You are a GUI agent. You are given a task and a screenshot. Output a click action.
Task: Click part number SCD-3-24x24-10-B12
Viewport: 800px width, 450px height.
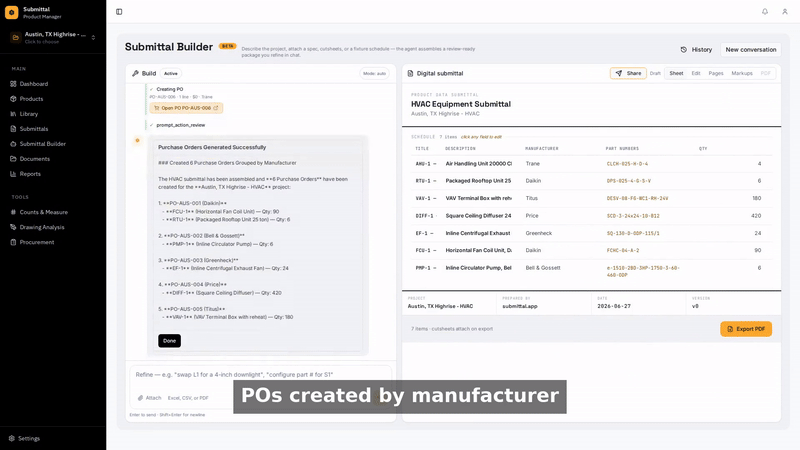(633, 216)
